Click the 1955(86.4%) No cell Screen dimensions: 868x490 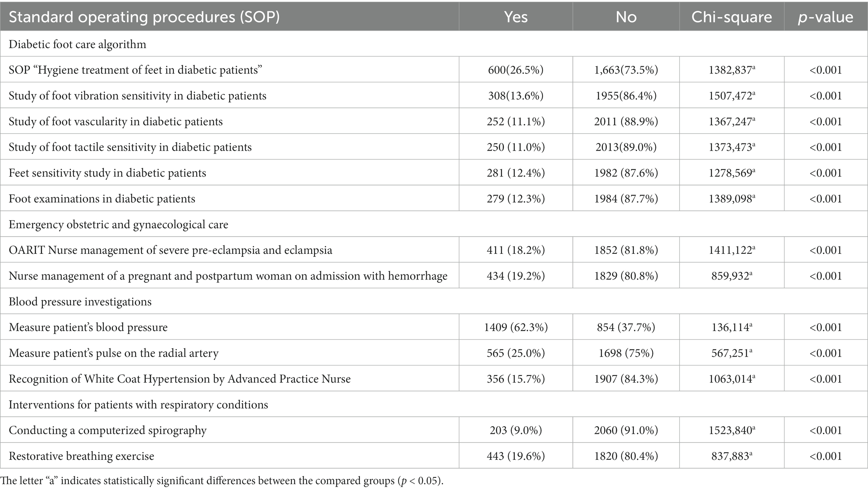tap(626, 96)
